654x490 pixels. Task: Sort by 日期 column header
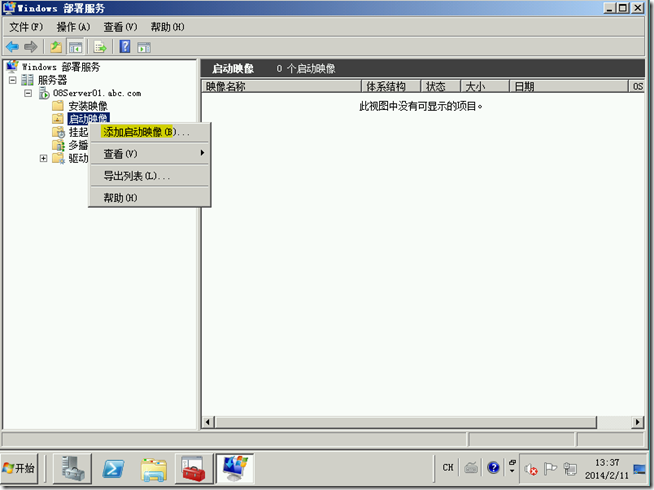tap(569, 86)
